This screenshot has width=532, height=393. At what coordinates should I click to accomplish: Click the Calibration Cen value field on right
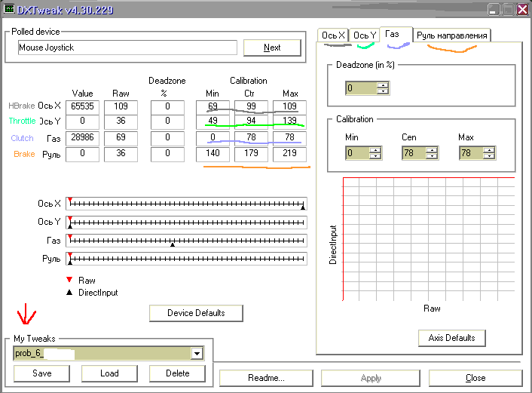414,153
